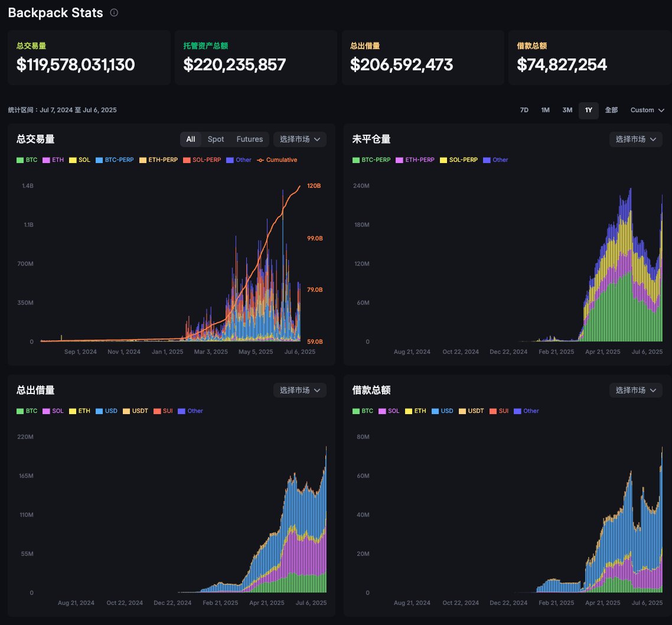The image size is (672, 625).
Task: Toggle BTC series in 借款总额 legend
Action: [363, 411]
